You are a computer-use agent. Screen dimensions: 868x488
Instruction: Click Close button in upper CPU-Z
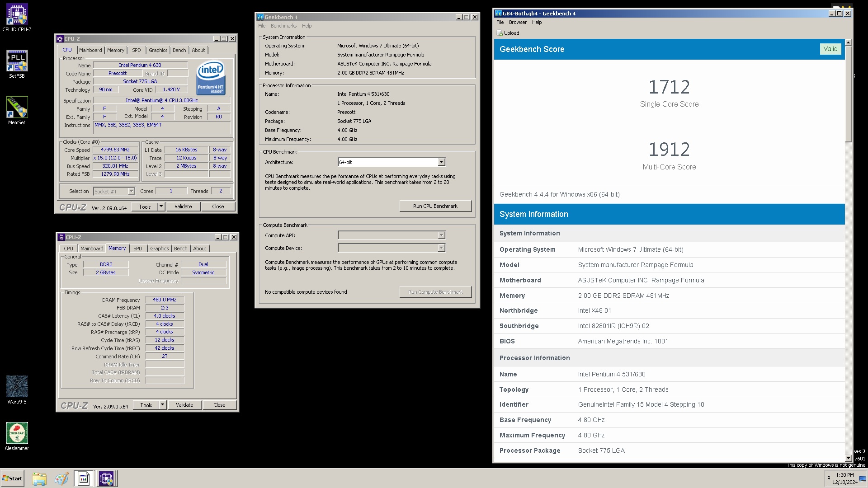218,206
